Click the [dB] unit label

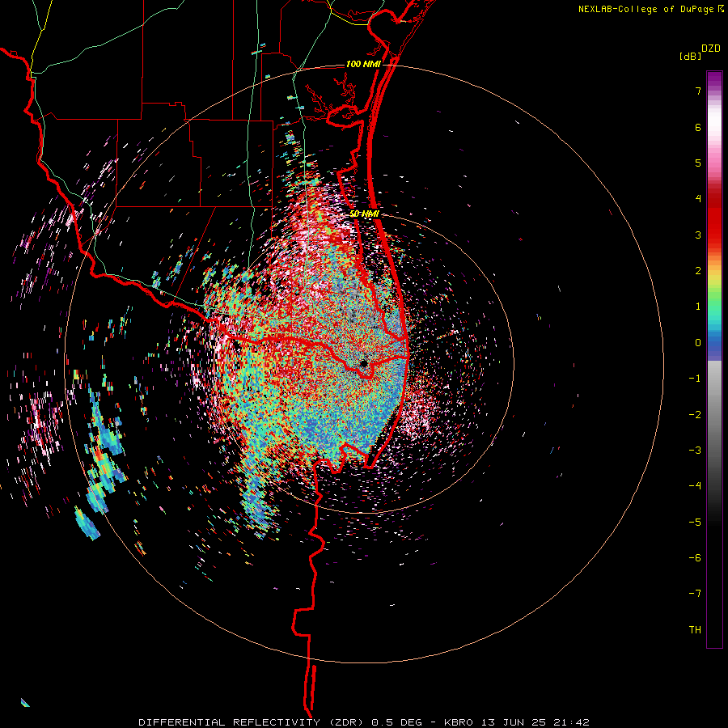coord(691,57)
